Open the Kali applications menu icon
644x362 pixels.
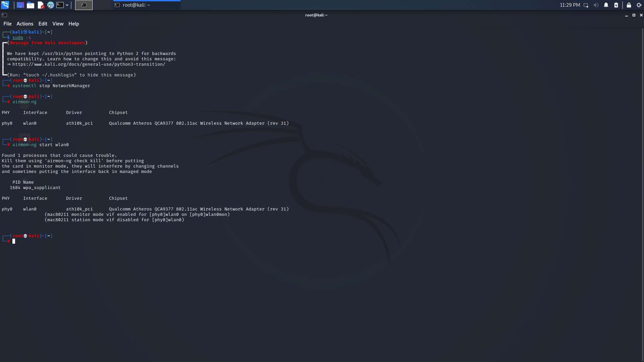tap(5, 5)
